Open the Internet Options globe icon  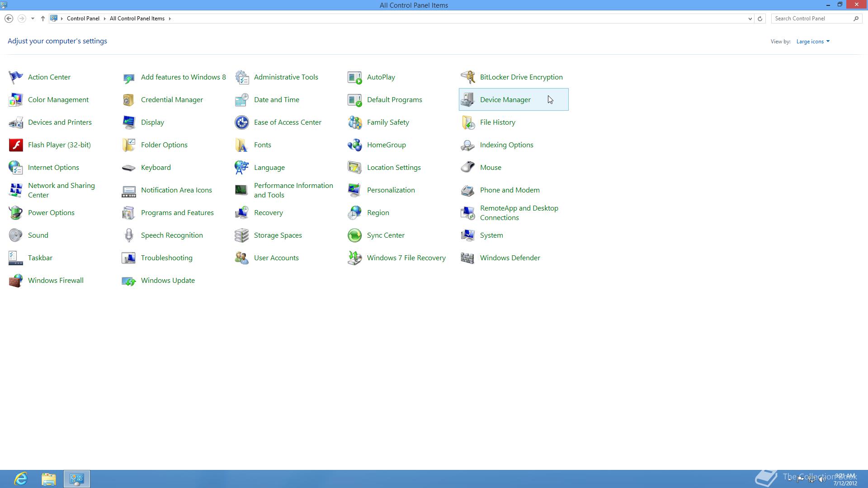point(16,168)
